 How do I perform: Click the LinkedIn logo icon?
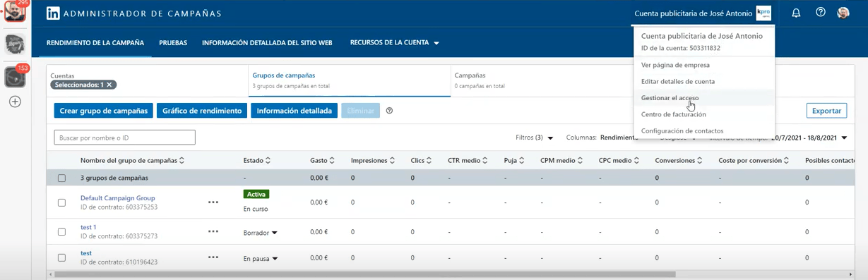point(53,13)
